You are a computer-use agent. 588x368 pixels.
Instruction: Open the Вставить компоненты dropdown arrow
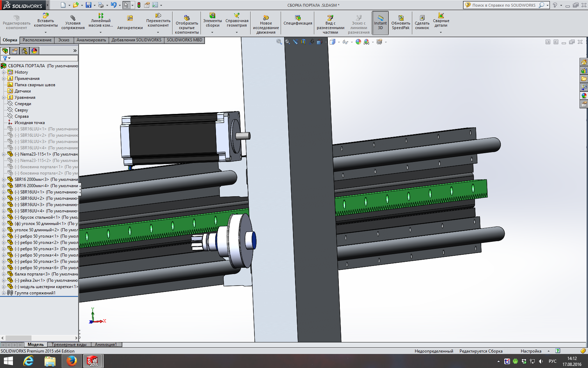coord(45,32)
